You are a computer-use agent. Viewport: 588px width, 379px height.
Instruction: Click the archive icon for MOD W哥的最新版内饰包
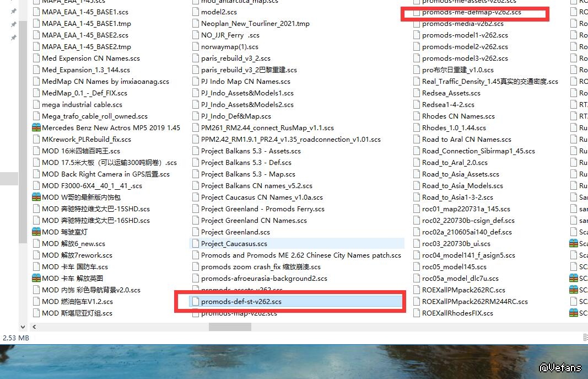36,197
